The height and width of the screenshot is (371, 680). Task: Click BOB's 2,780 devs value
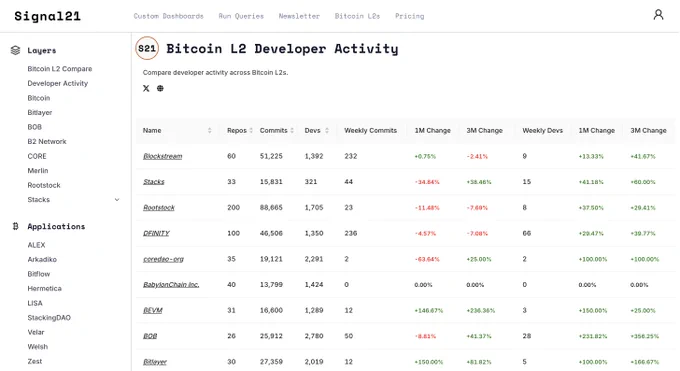314,336
